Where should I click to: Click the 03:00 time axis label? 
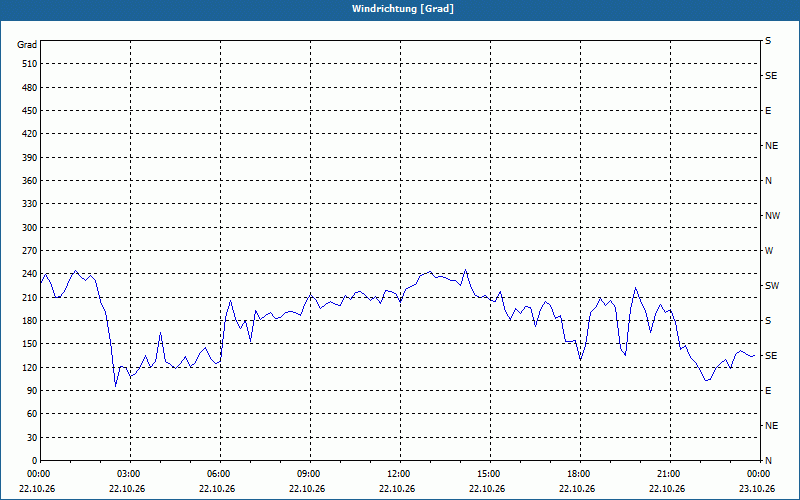(x=131, y=474)
